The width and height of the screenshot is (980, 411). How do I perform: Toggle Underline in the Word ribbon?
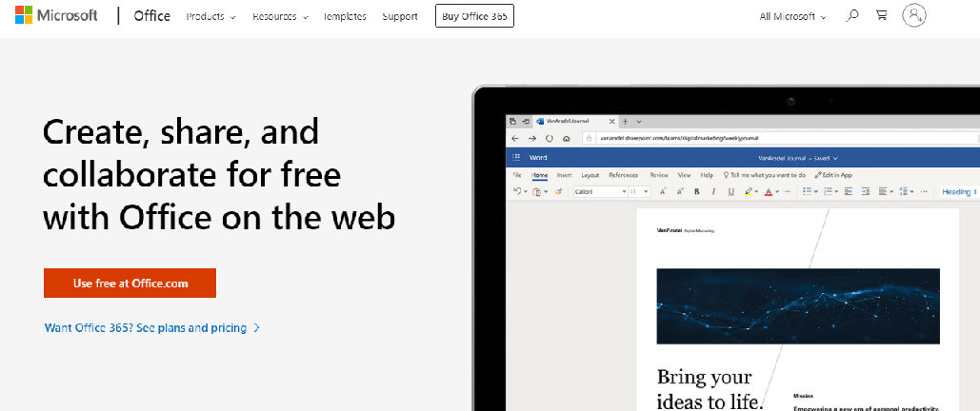tap(730, 192)
